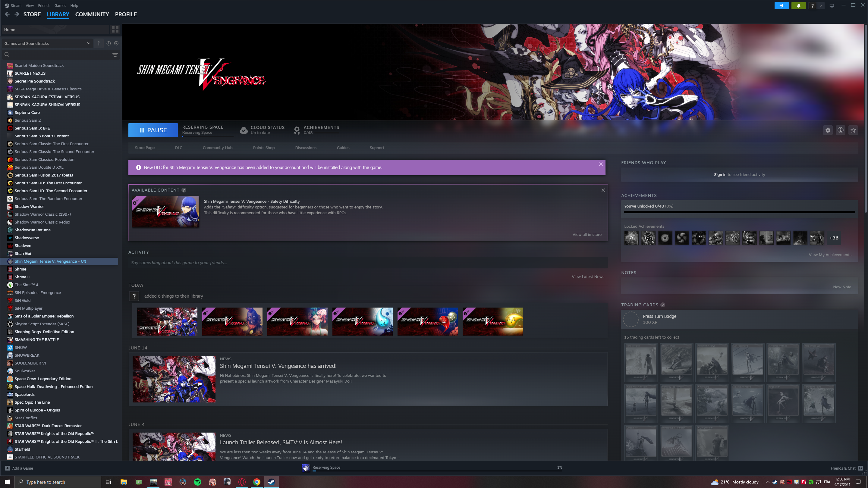Open Chrome from the taskbar
Viewport: 868px width, 488px height.
[x=257, y=482]
